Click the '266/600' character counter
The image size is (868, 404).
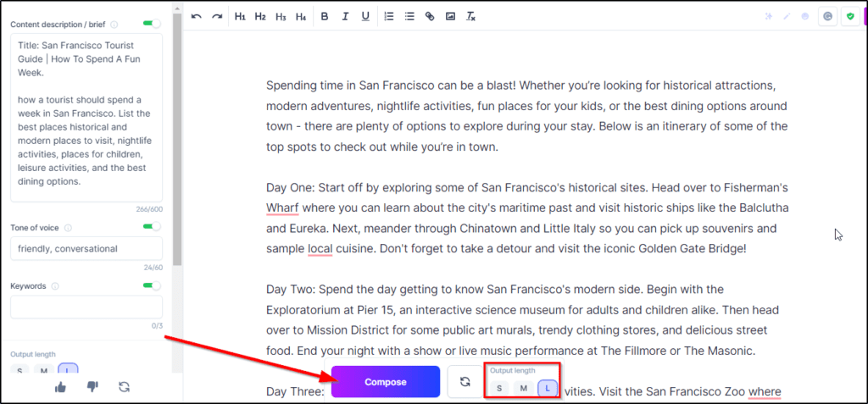pyautogui.click(x=149, y=210)
